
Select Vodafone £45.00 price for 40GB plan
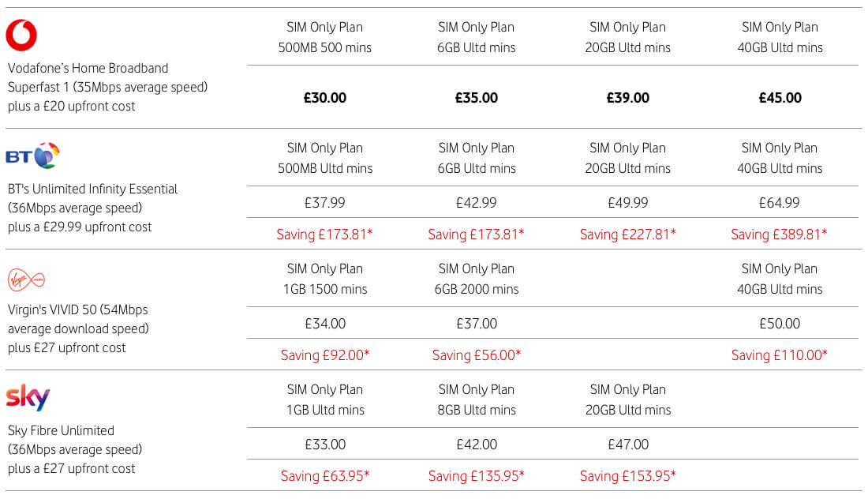click(780, 98)
